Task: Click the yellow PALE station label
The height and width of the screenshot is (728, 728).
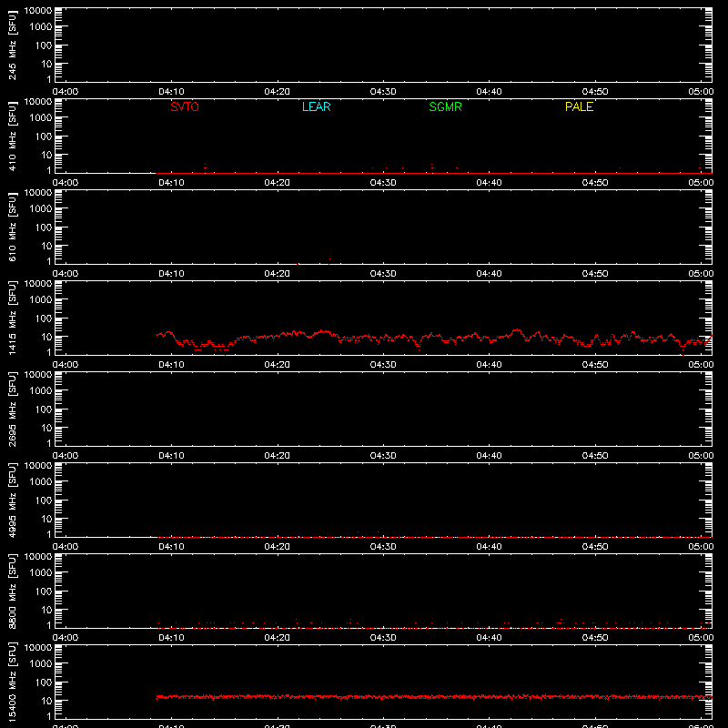Action: [579, 106]
